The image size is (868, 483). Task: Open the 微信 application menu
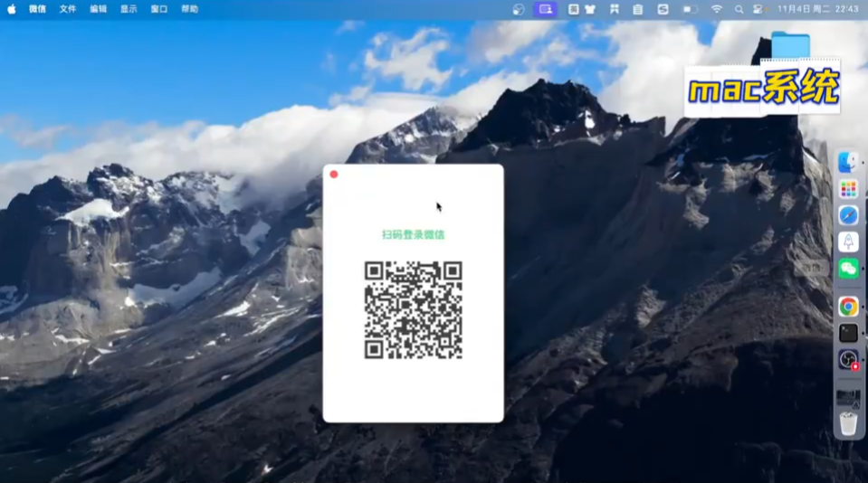click(x=37, y=9)
